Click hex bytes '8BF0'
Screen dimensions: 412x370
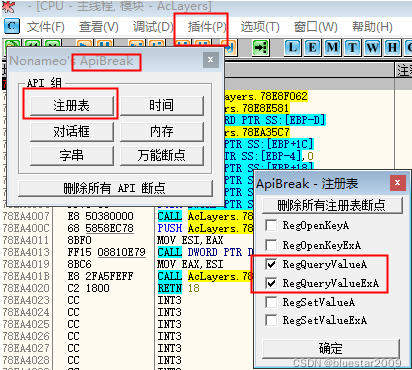(79, 240)
